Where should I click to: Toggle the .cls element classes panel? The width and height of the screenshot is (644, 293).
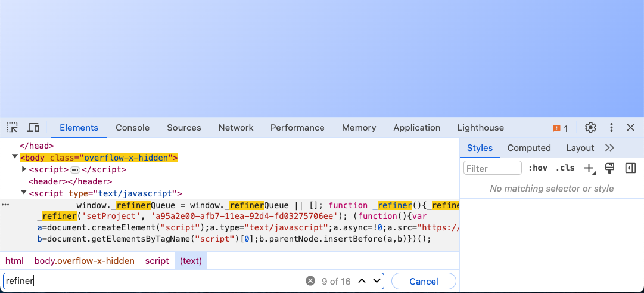(x=565, y=168)
